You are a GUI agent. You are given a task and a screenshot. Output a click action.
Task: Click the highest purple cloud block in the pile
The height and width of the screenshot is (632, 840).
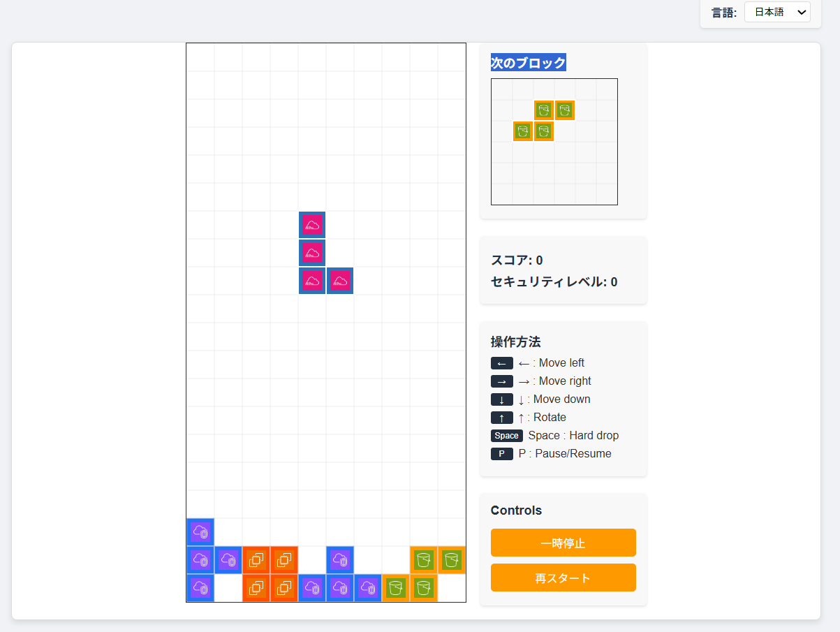tap(200, 532)
